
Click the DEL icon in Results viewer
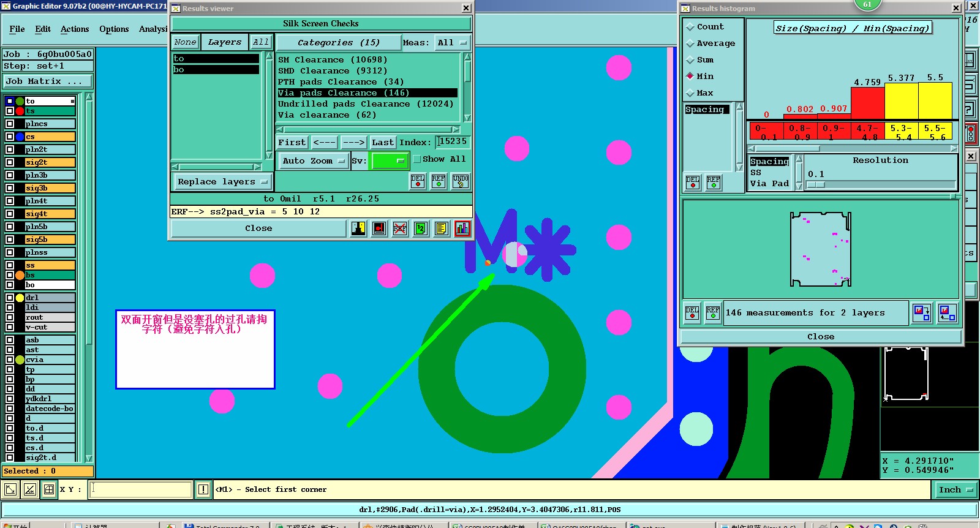tap(418, 181)
